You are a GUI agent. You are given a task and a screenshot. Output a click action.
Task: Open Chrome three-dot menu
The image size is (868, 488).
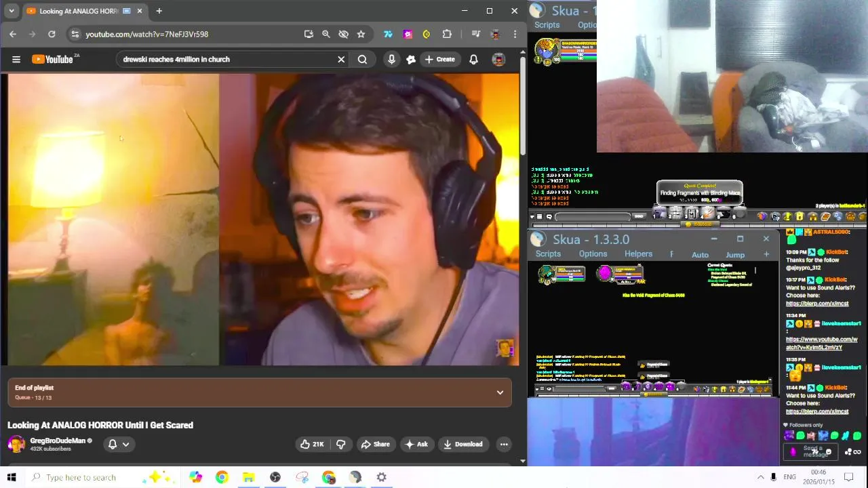pos(515,34)
